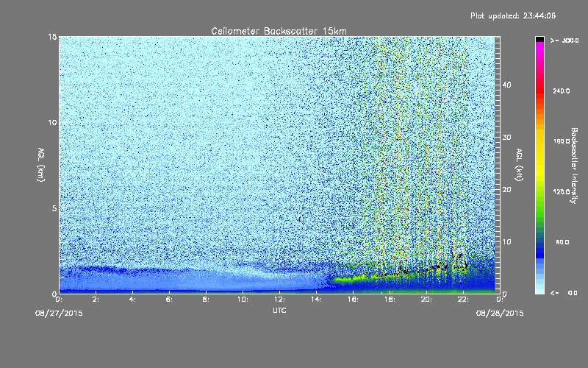Click the 'Plot updated: 23:44:06' timestamp
Image resolution: width=588 pixels, height=368 pixels.
513,15
